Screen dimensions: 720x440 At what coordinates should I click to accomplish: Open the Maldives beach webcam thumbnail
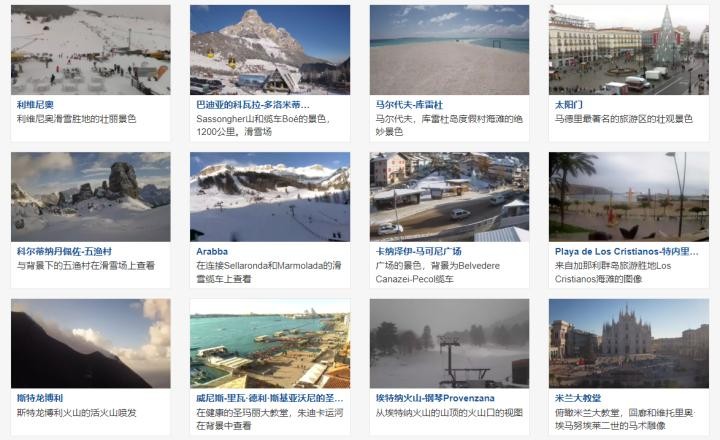(x=450, y=50)
